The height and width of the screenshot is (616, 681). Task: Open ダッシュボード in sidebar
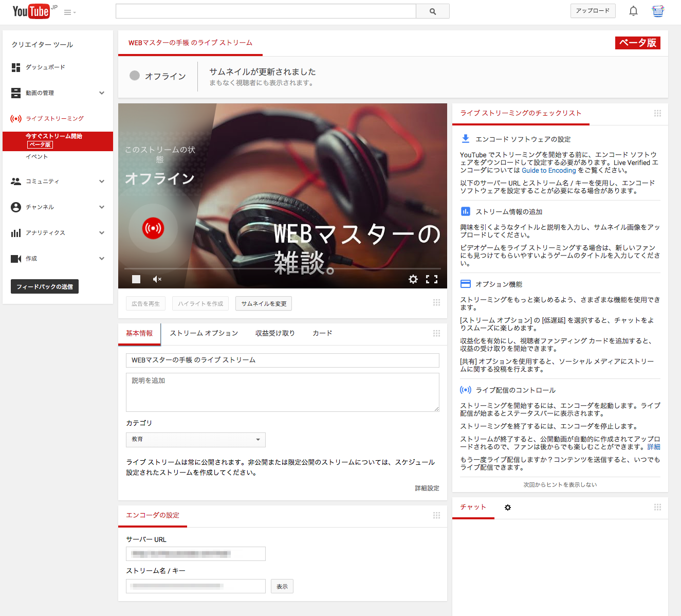tap(45, 67)
